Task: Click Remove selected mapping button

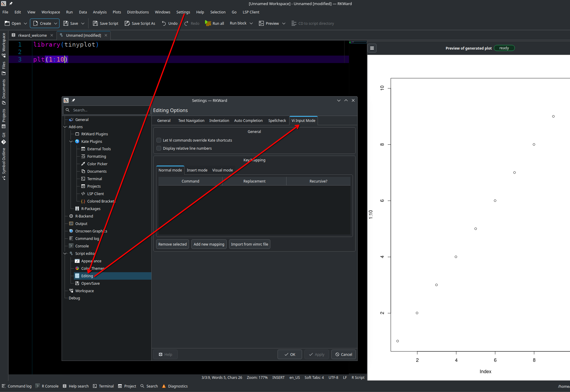Action: click(x=173, y=244)
